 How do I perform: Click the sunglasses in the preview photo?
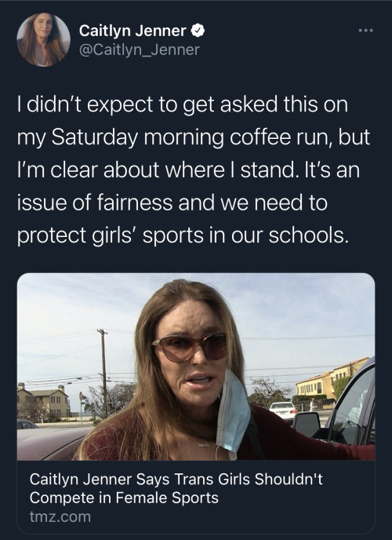point(190,347)
